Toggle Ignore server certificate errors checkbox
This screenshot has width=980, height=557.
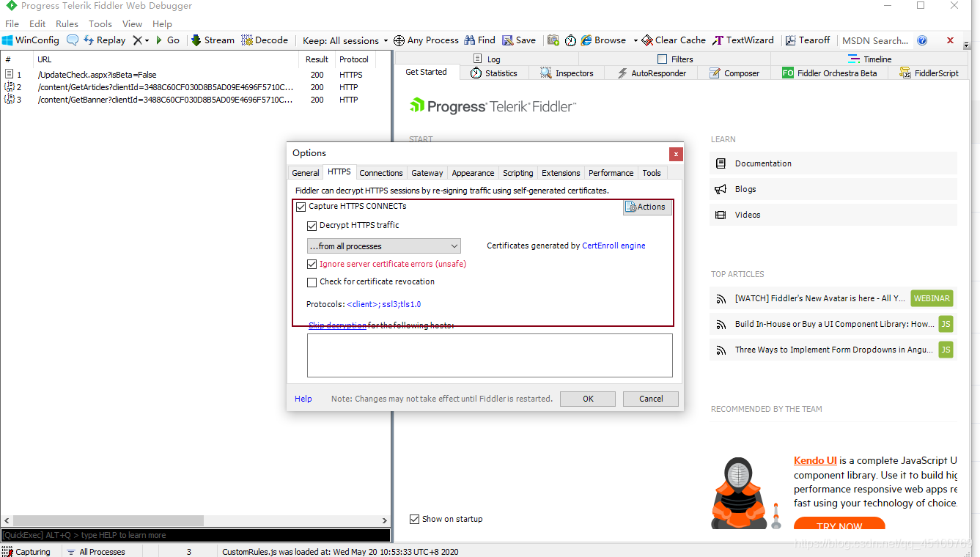pyautogui.click(x=312, y=264)
